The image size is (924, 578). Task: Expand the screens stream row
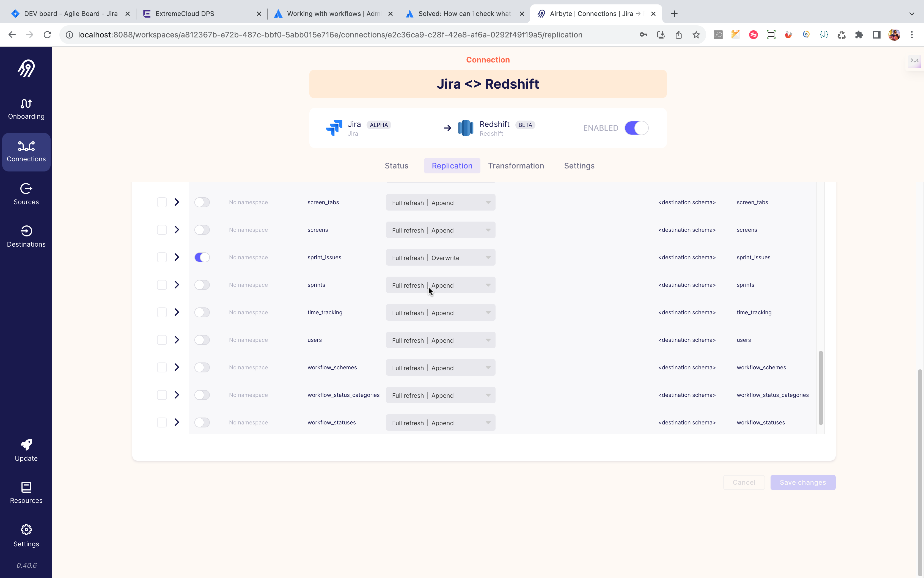(177, 230)
